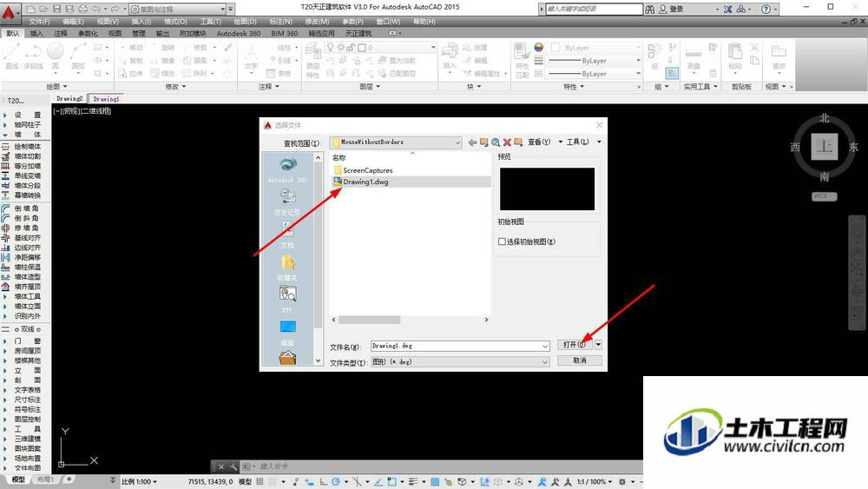
Task: Click the Open folder icon in the quick access toolbar
Action: (x=43, y=10)
